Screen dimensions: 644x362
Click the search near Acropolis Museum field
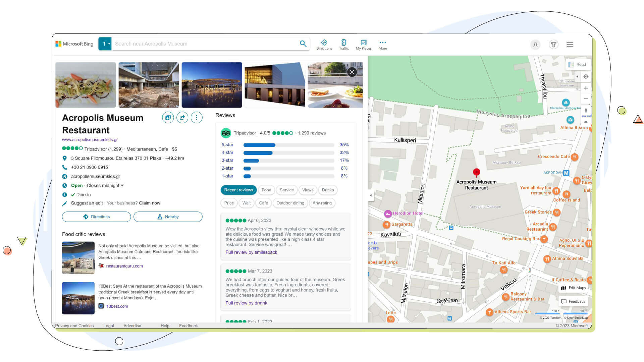tap(205, 44)
